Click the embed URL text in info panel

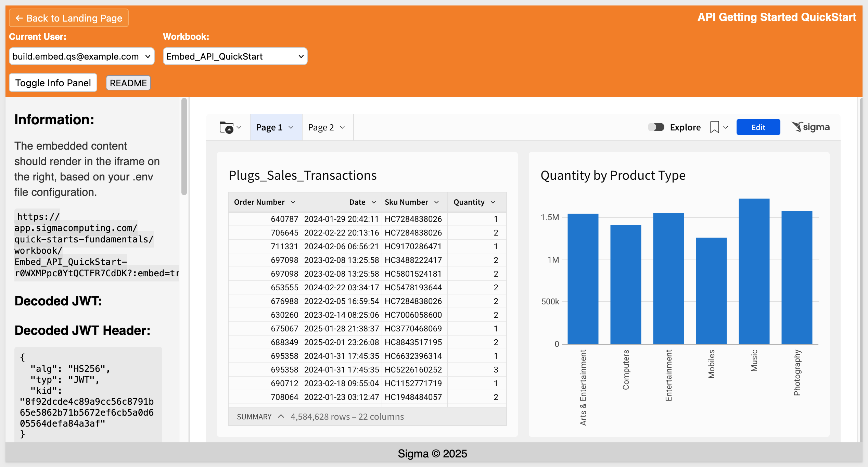[96, 245]
